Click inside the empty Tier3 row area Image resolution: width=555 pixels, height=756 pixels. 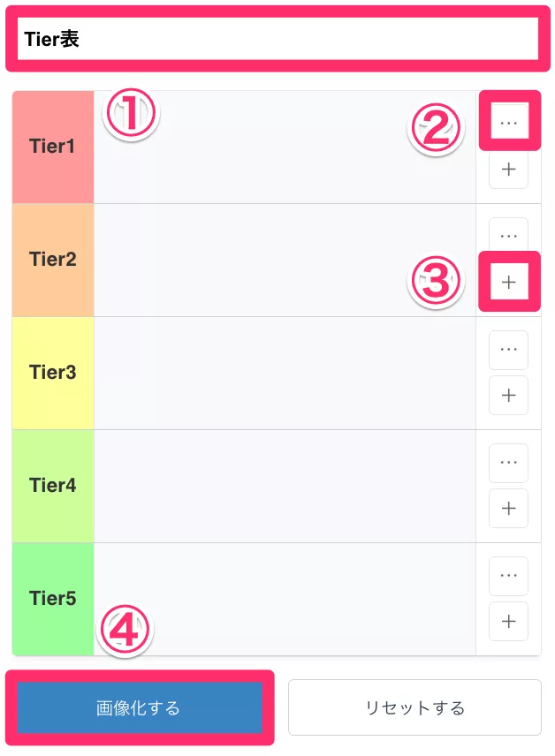283,373
